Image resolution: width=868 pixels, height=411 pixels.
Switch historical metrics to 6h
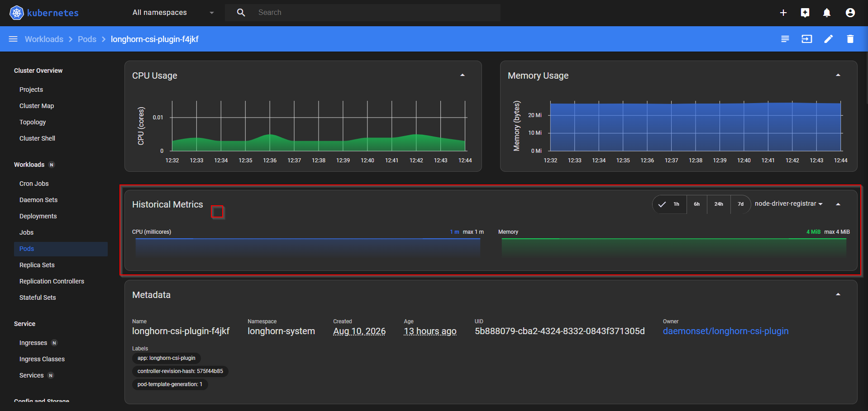point(697,204)
